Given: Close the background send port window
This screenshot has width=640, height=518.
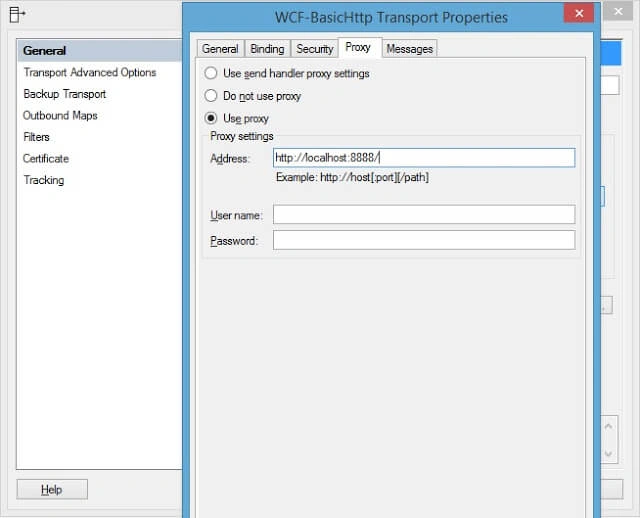Looking at the screenshot, I should [x=618, y=11].
